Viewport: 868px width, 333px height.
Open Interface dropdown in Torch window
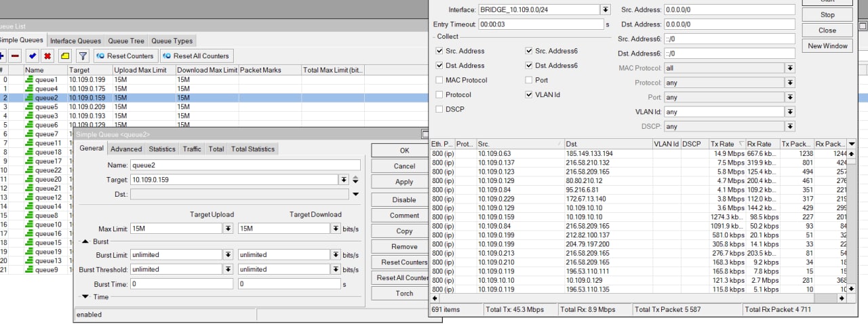click(x=605, y=9)
